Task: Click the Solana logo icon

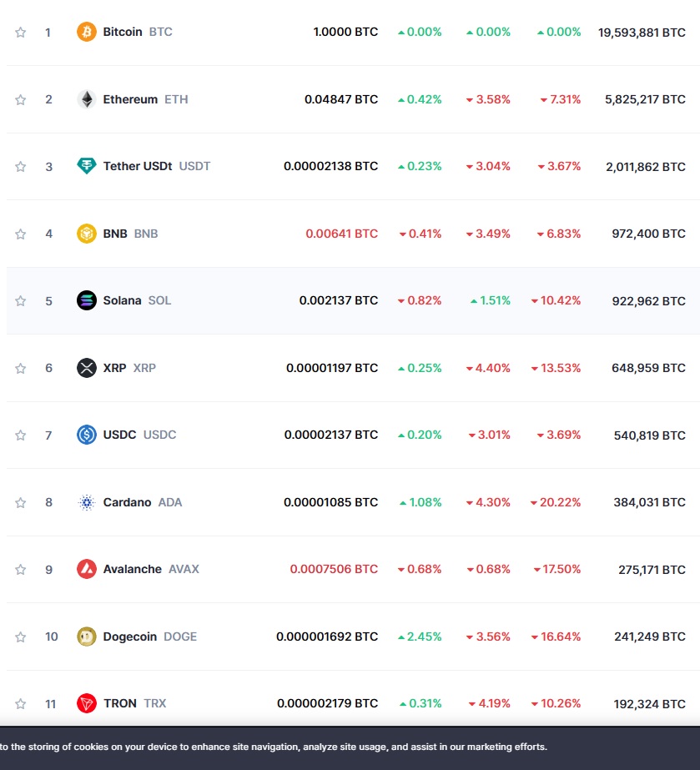Action: (85, 300)
